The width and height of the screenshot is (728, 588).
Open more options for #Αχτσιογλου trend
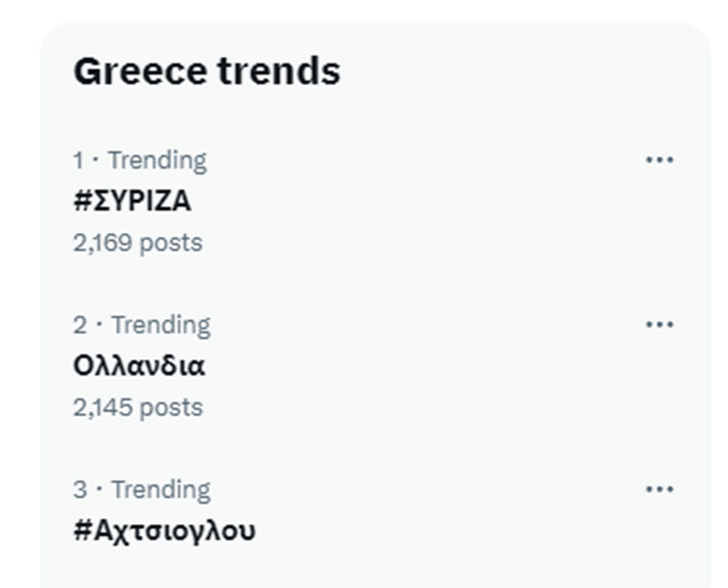[x=659, y=489]
